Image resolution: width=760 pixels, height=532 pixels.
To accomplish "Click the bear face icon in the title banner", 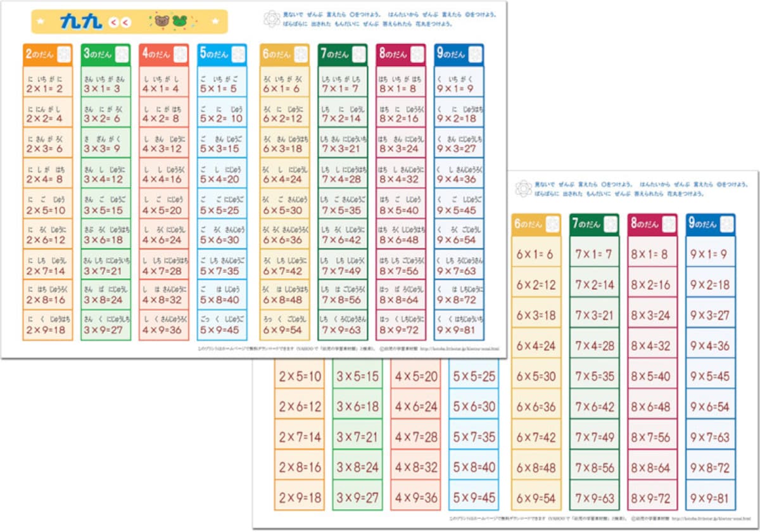I will click(161, 21).
